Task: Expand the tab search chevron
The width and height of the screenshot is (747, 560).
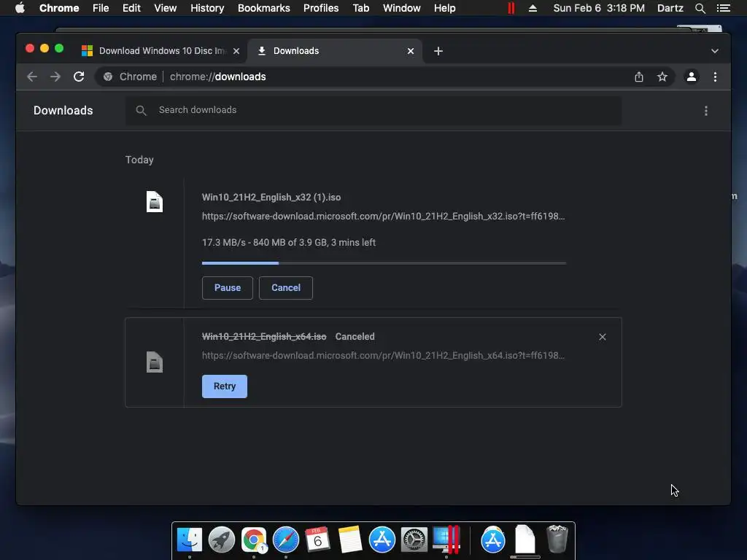Action: [x=715, y=51]
